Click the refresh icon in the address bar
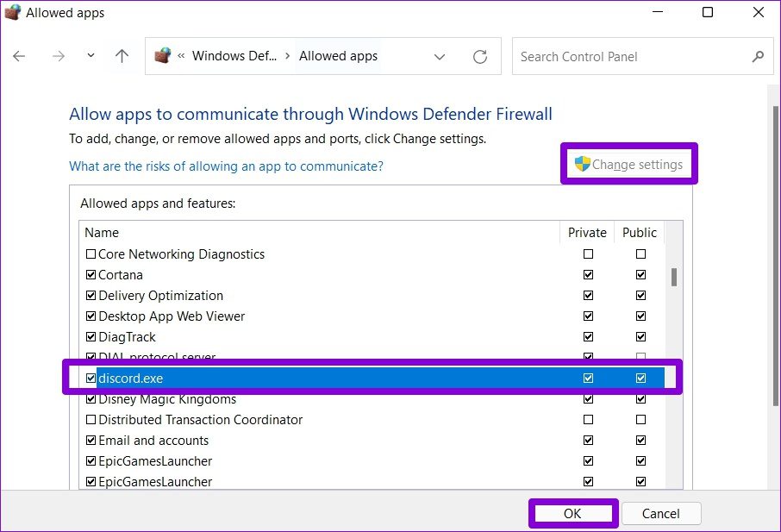 [x=480, y=56]
